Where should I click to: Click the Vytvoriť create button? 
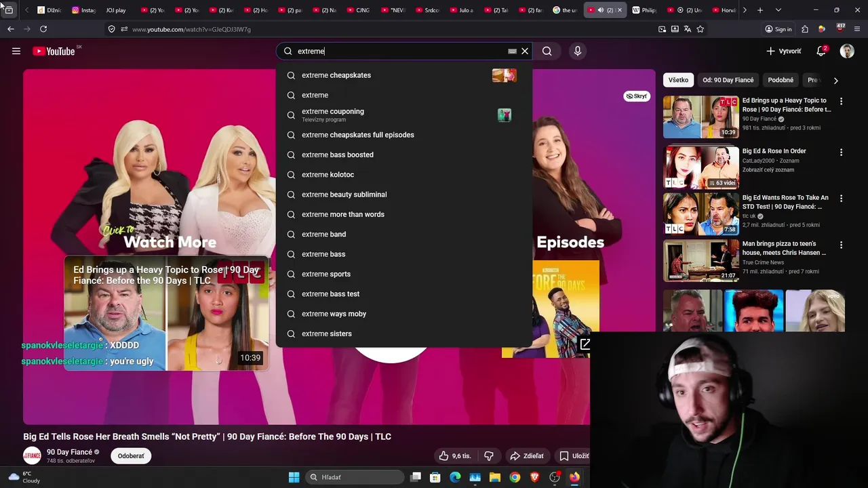point(784,51)
